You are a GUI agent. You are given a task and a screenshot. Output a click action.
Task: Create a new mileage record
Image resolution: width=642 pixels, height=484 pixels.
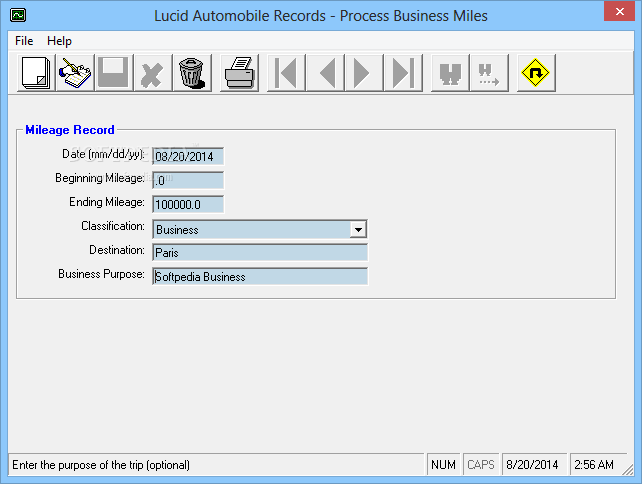click(x=36, y=73)
